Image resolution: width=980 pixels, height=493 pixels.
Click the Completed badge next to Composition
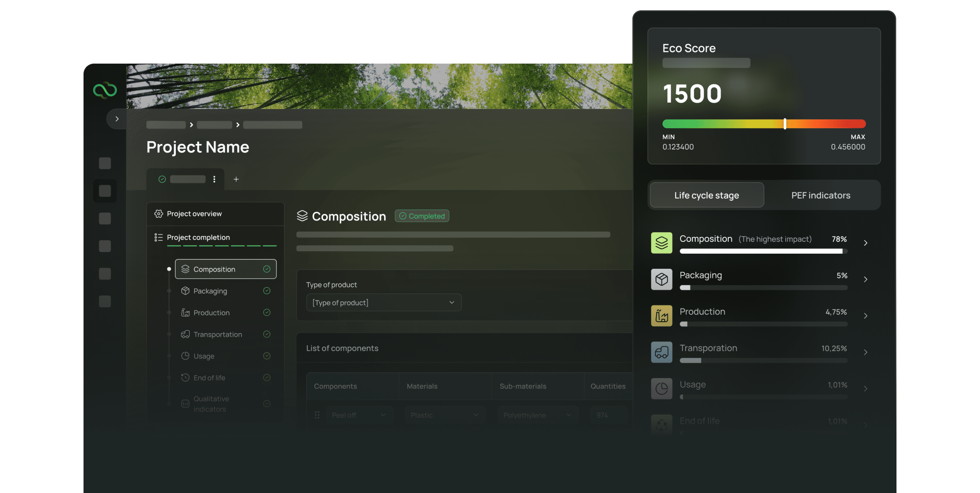(x=422, y=216)
